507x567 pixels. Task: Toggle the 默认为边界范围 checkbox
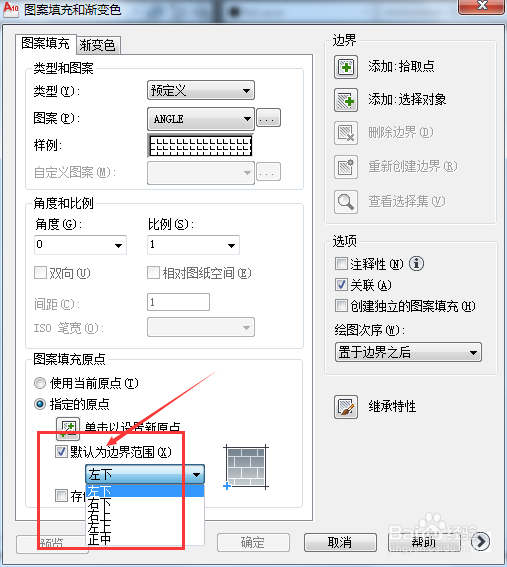[61, 452]
